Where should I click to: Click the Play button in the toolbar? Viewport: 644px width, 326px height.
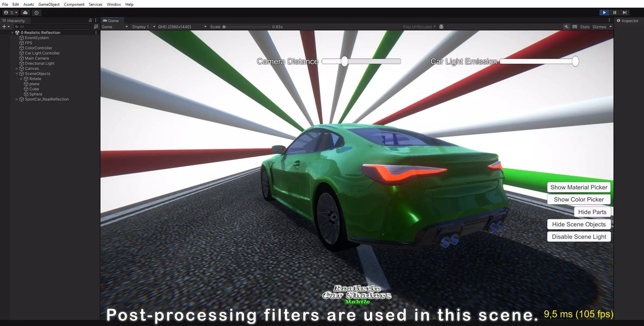coord(604,12)
